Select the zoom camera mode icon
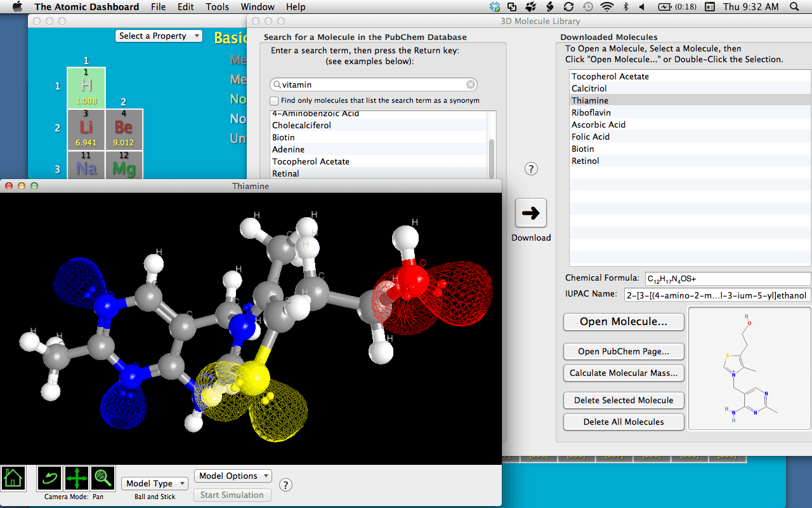Screen dimensions: 812x508 tap(102, 478)
